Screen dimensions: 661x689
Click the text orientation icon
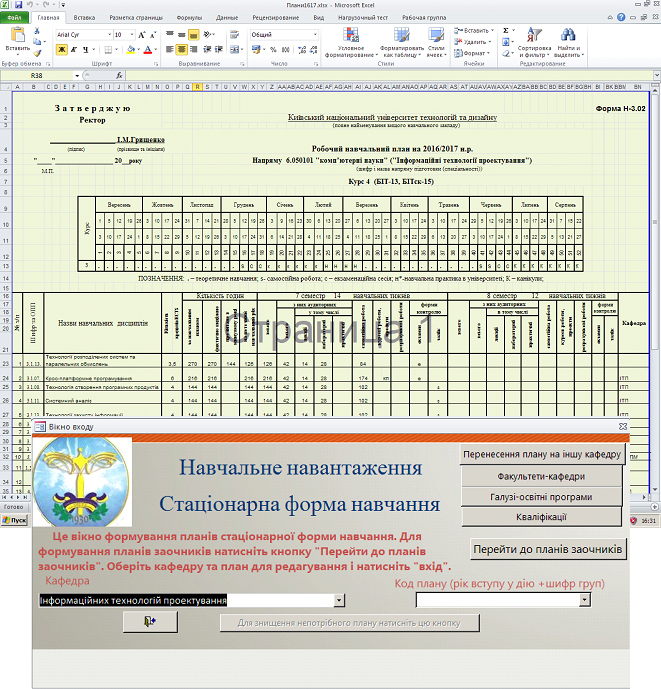[208, 34]
